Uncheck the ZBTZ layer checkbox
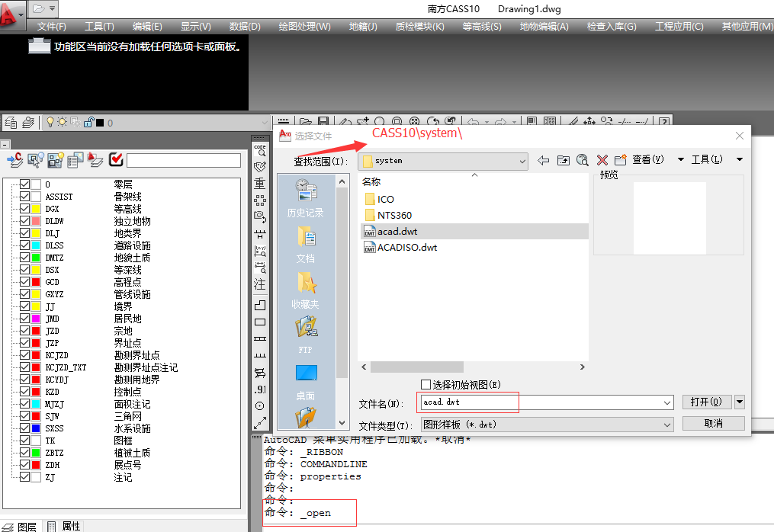This screenshot has width=774, height=532. tap(24, 453)
